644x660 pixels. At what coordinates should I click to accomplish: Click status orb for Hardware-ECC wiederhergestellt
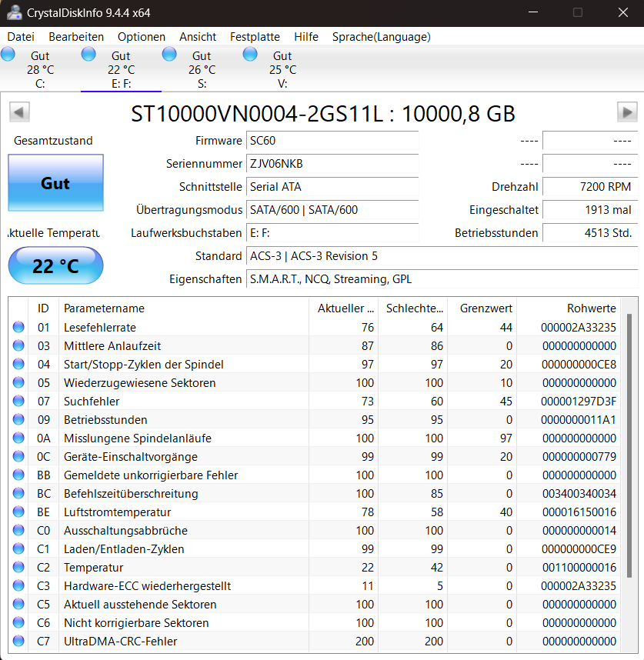coord(18,586)
